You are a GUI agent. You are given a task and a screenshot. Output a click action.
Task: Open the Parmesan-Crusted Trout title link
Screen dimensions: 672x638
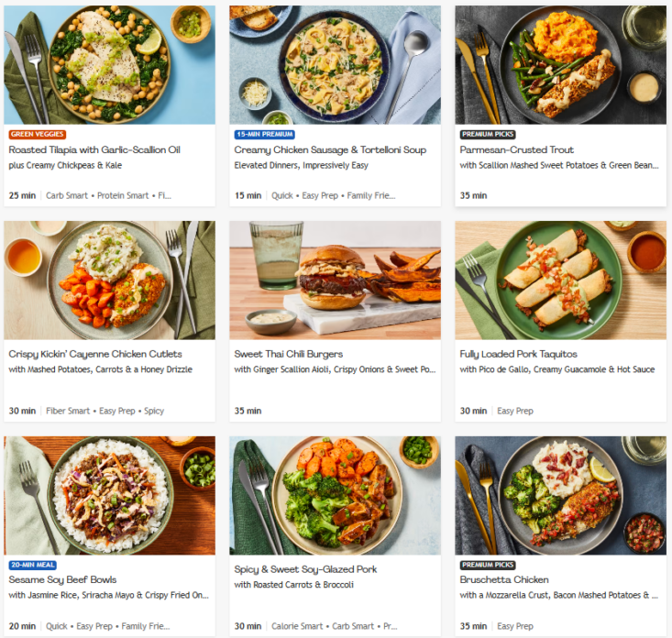coord(517,149)
